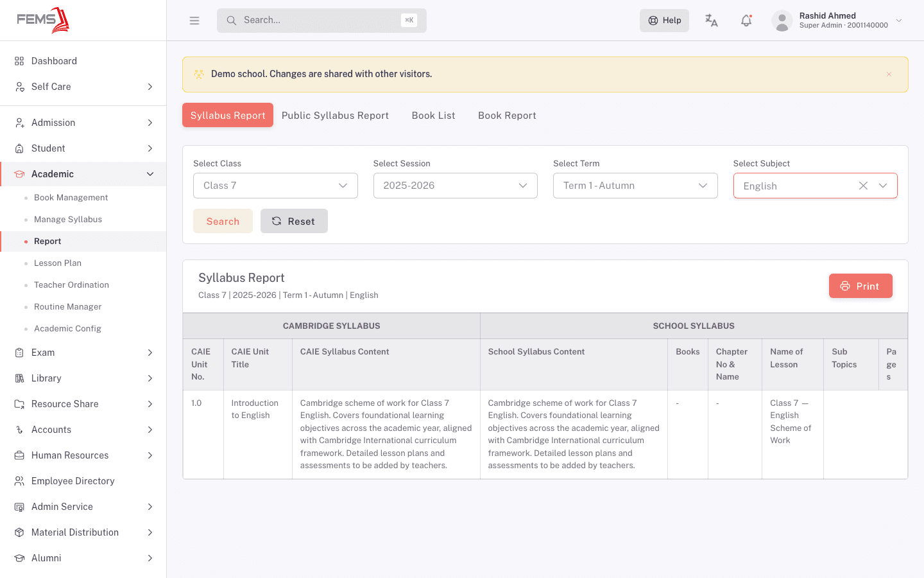924x578 pixels.
Task: Click the user avatar icon
Action: click(782, 21)
